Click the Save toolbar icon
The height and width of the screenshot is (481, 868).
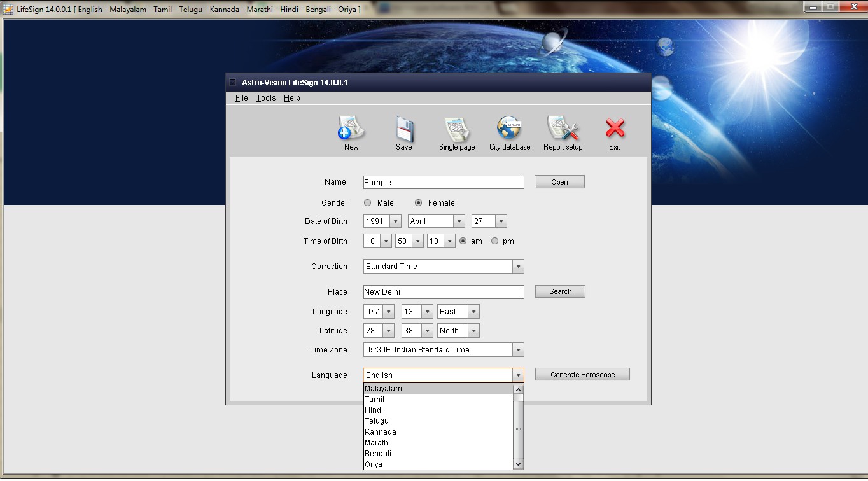click(x=404, y=129)
